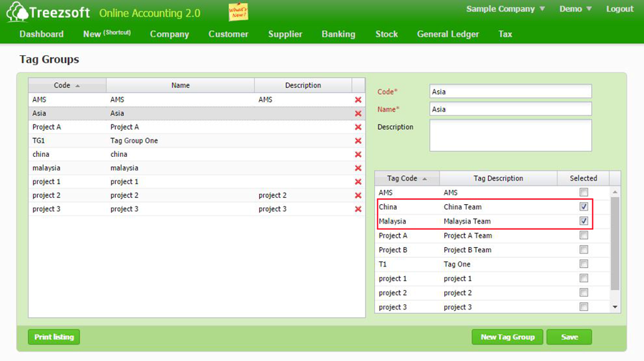Open the Stock menu
This screenshot has height=361, width=644.
click(x=386, y=34)
